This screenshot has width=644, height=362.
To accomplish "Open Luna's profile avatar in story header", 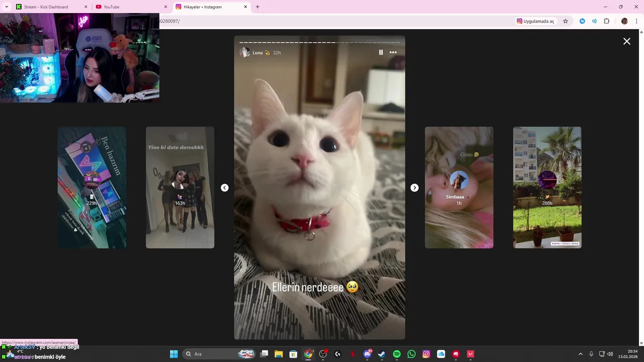I will (x=245, y=52).
